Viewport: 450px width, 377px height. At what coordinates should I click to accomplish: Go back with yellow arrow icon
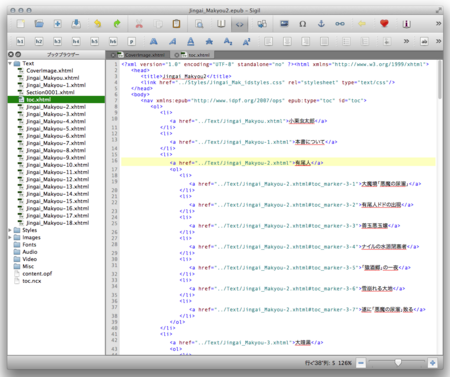(x=362, y=24)
